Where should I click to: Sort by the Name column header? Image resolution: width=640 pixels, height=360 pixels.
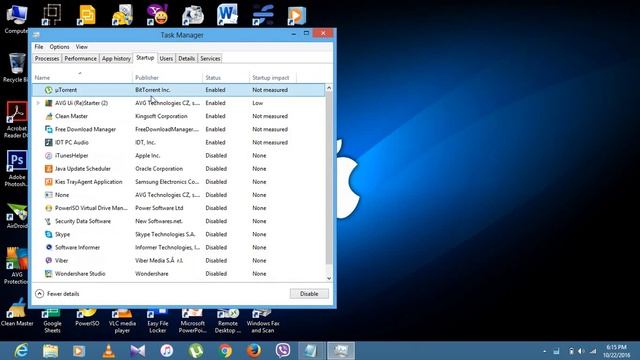tap(82, 78)
